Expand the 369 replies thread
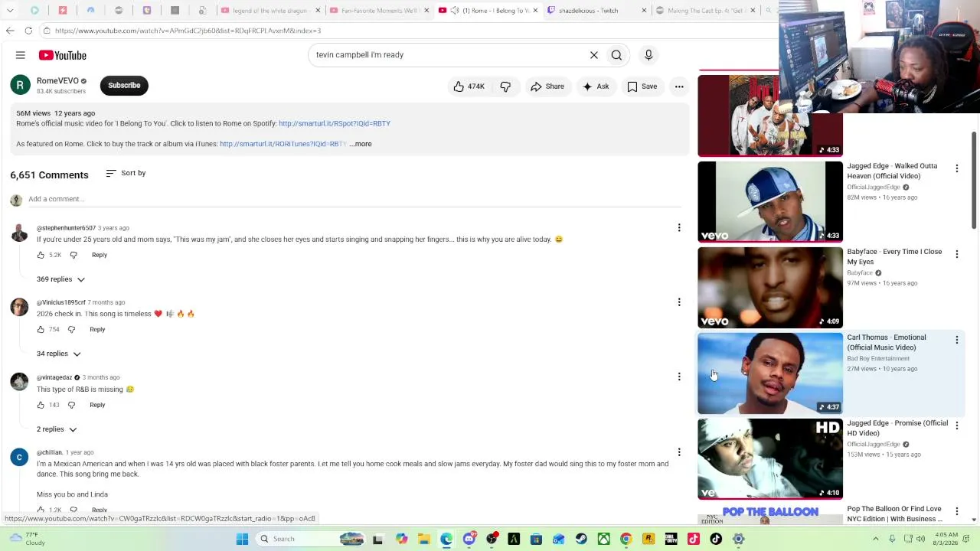This screenshot has height=551, width=980. coord(60,279)
